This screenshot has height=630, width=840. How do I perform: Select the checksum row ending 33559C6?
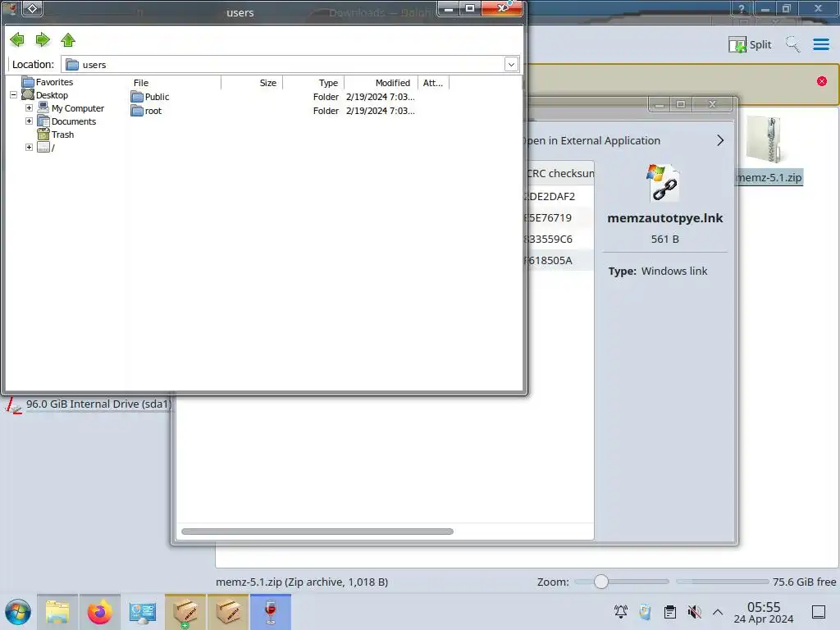559,240
